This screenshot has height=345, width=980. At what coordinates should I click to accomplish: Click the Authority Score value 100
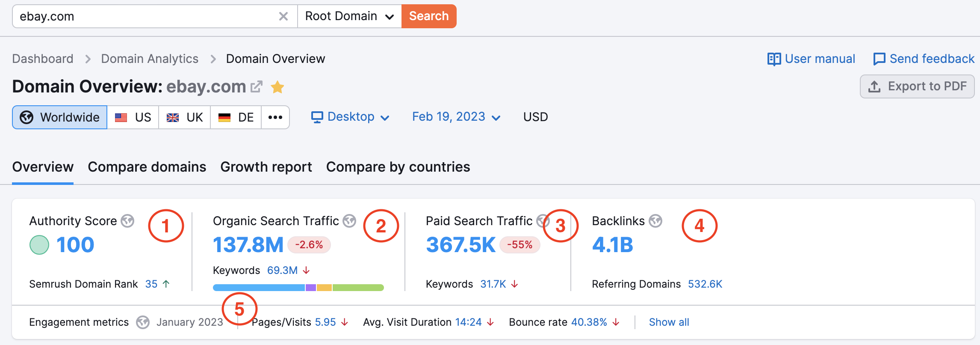pos(75,245)
